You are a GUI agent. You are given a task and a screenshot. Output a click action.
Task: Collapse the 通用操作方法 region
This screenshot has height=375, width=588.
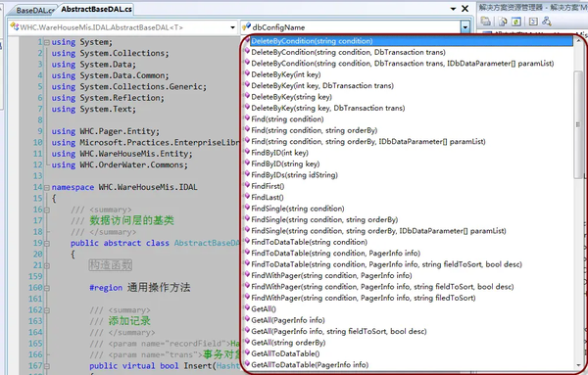[x=47, y=288]
